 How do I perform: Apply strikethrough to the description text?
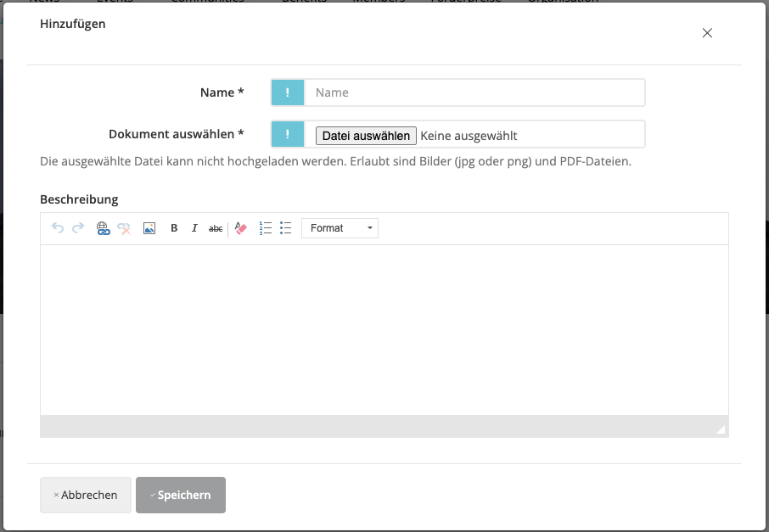point(216,228)
